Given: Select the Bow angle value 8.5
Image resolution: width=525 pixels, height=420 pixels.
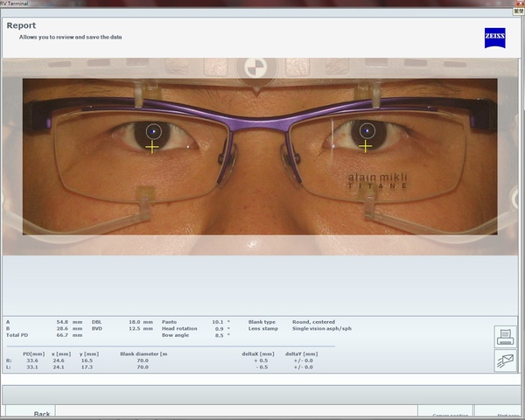Looking at the screenshot, I should (x=220, y=335).
